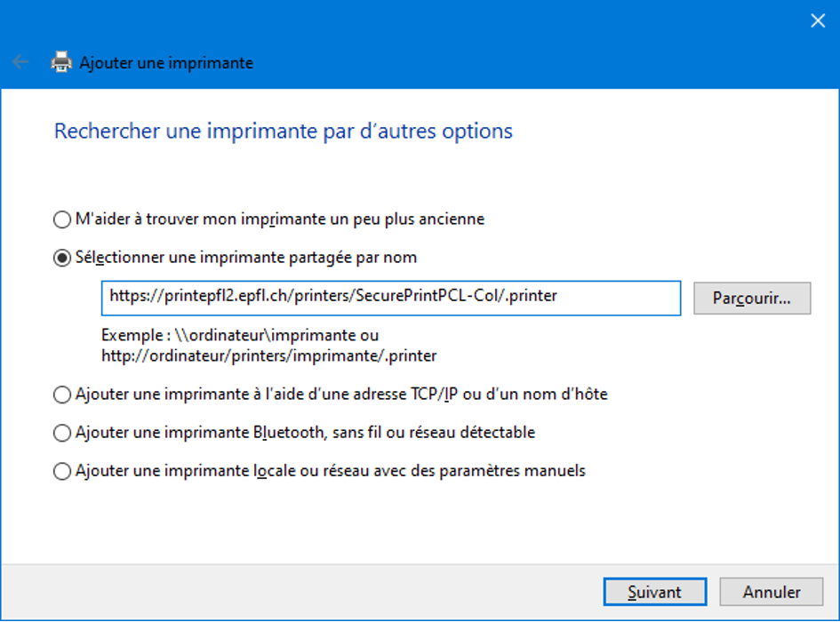Click label text 'Bluetooth, sans fil ou réseau détectable'
This screenshot has width=840, height=622.
(395, 433)
